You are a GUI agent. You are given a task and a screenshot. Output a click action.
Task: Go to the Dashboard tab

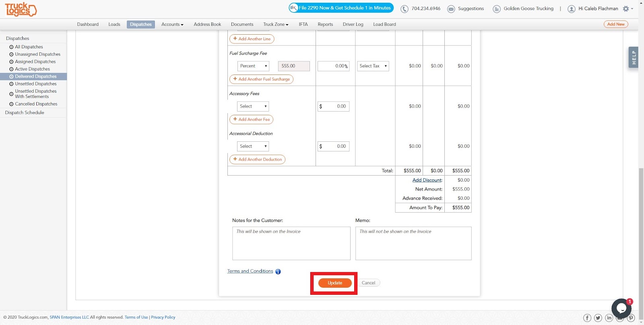click(88, 24)
